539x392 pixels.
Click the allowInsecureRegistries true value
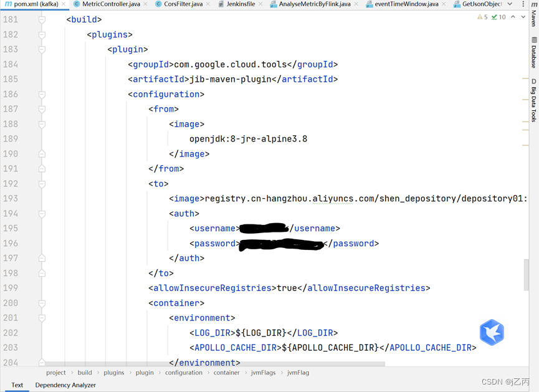(287, 288)
